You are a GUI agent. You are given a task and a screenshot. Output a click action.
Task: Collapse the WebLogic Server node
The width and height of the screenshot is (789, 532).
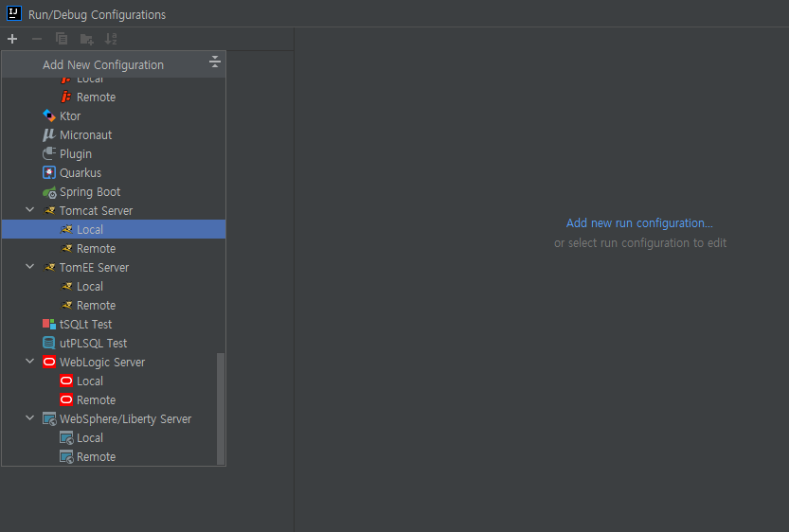[30, 362]
